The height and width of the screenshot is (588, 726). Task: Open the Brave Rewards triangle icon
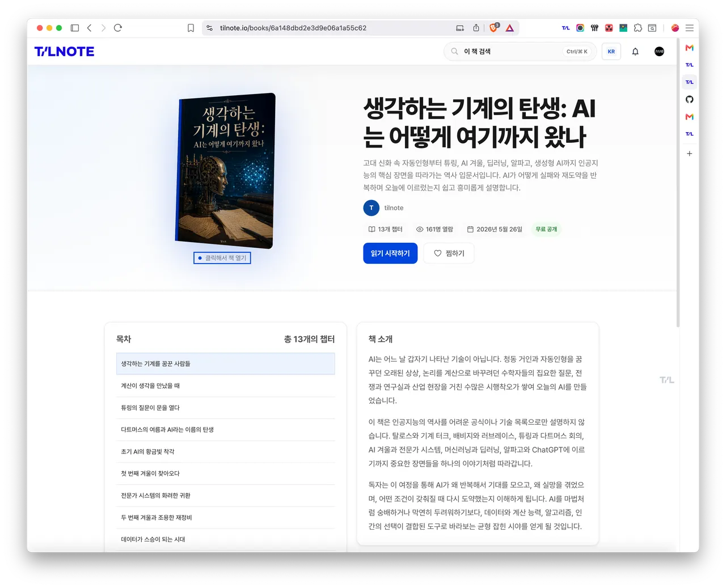pyautogui.click(x=510, y=28)
